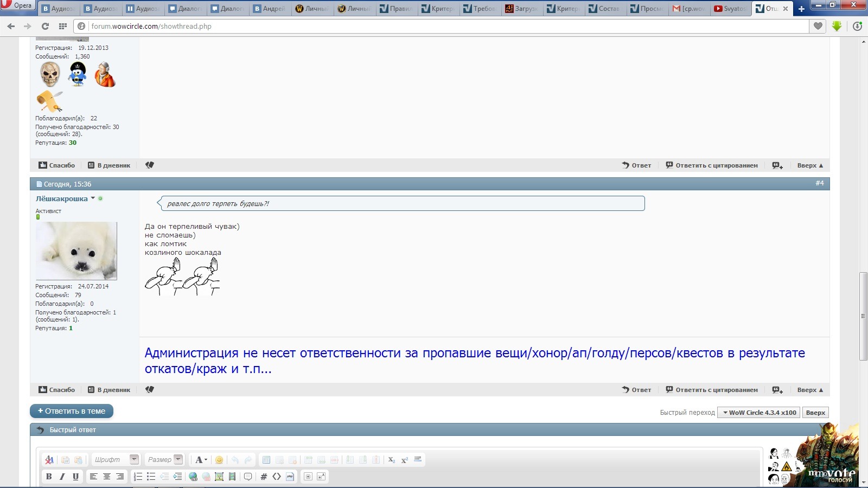Click Спасибо button under upper post

(57, 165)
